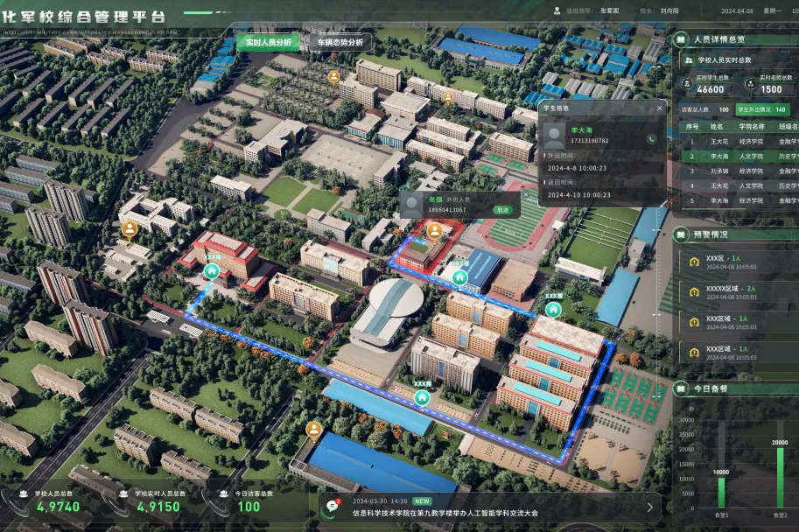
Task: Open the notification message icon in news bar
Action: pyautogui.click(x=333, y=506)
